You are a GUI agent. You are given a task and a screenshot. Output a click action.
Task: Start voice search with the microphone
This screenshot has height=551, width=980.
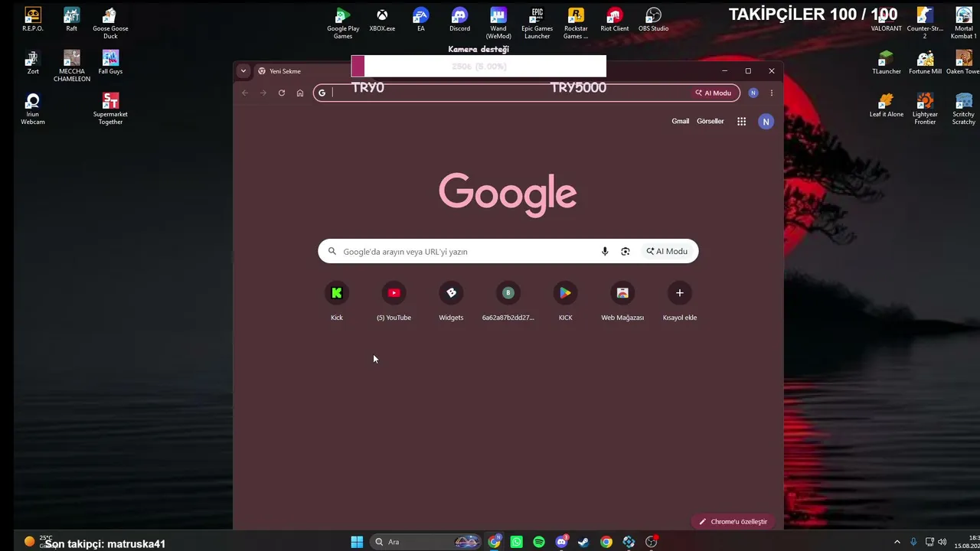(605, 251)
